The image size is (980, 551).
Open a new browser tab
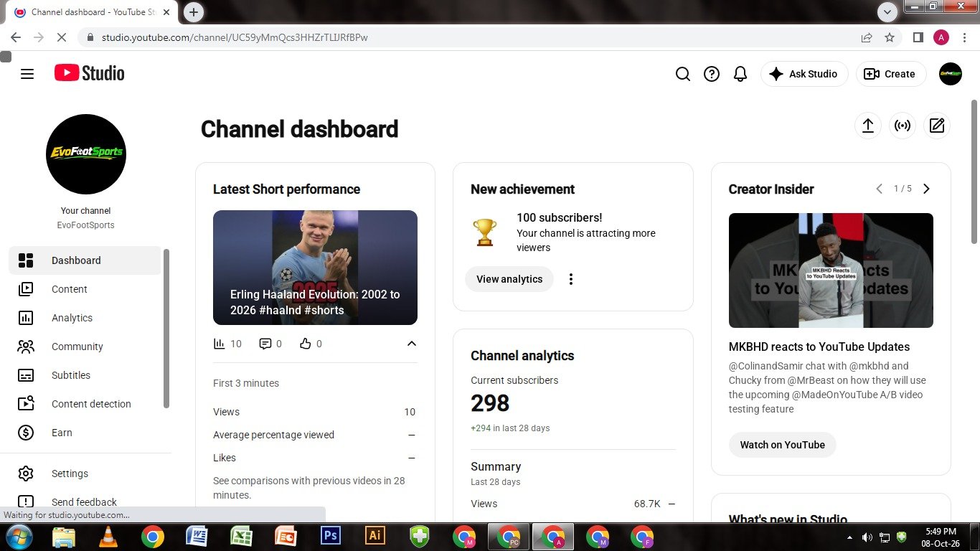click(194, 12)
